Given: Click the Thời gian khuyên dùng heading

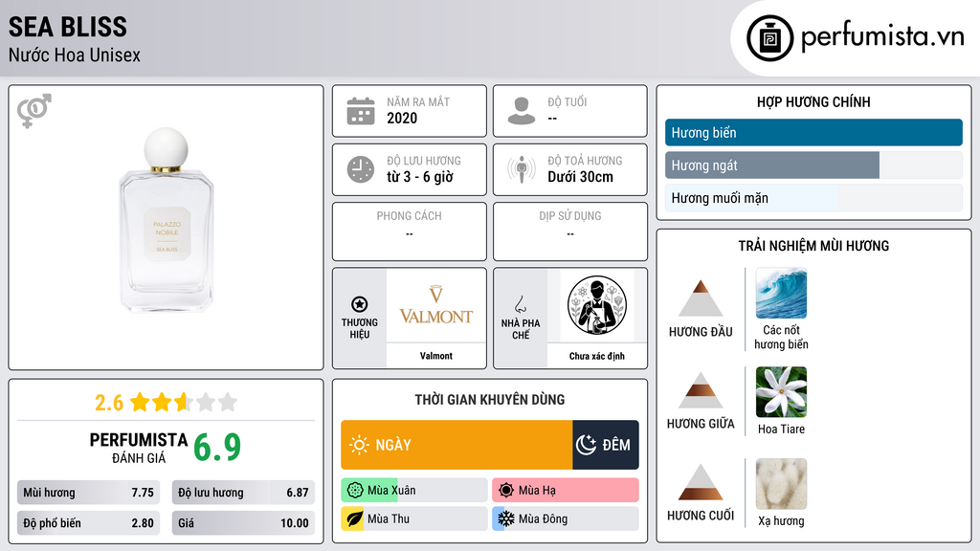Looking at the screenshot, I should (490, 399).
